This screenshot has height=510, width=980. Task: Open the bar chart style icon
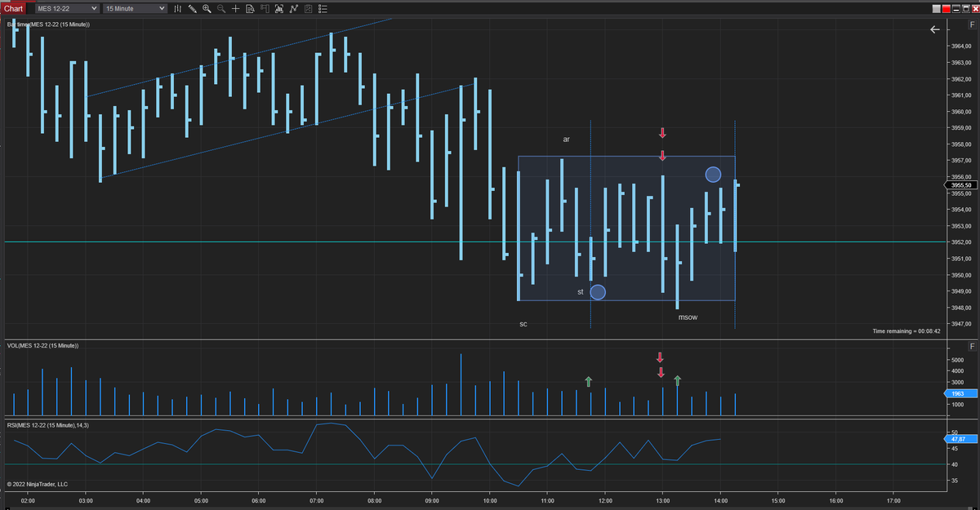[x=178, y=9]
